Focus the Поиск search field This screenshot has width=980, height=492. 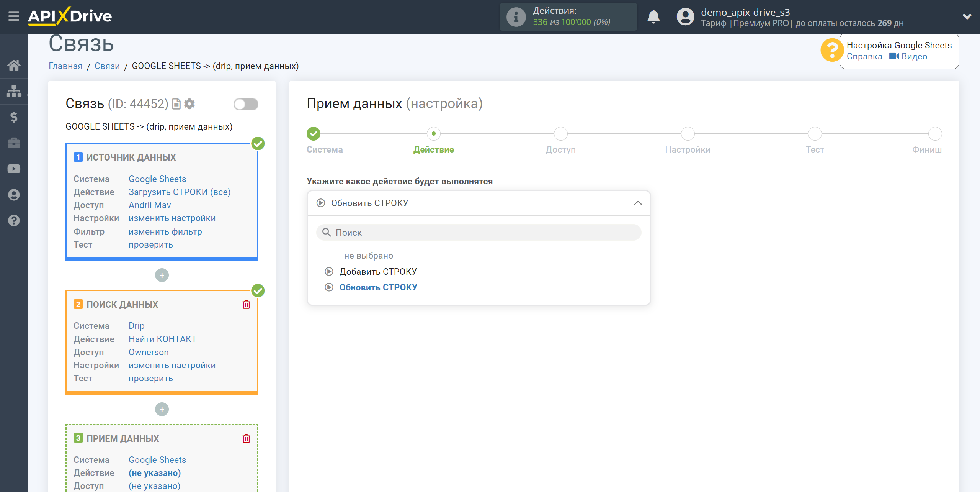[x=479, y=233]
